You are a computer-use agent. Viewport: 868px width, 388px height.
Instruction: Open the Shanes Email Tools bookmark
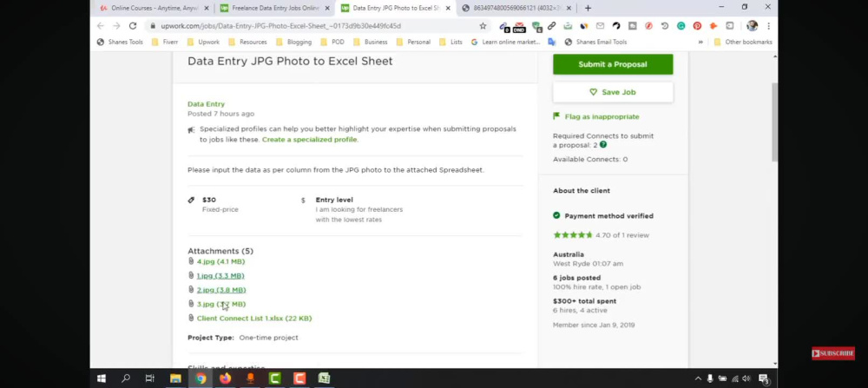tap(595, 42)
